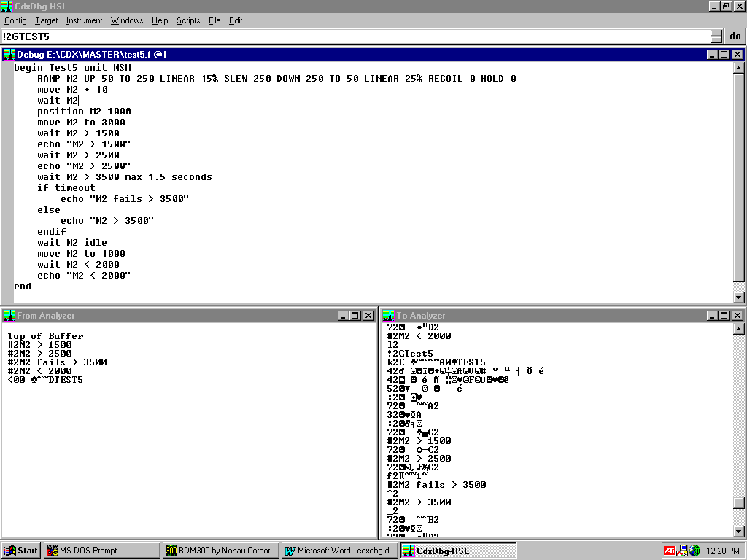Open the CdxDbg-HSL title bar system icon
Image resolution: width=747 pixels, height=560 pixels.
[x=7, y=6]
